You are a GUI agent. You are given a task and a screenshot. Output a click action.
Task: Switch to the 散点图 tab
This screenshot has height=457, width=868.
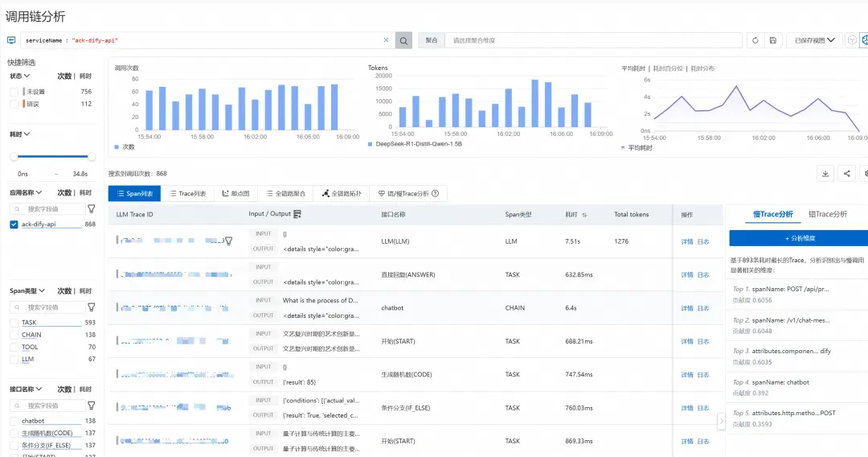tap(235, 193)
